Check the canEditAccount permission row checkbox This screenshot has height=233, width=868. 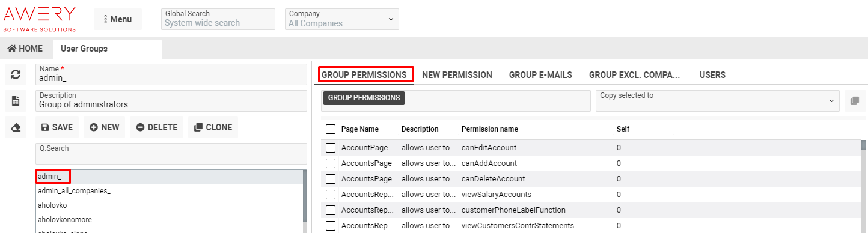tap(331, 147)
